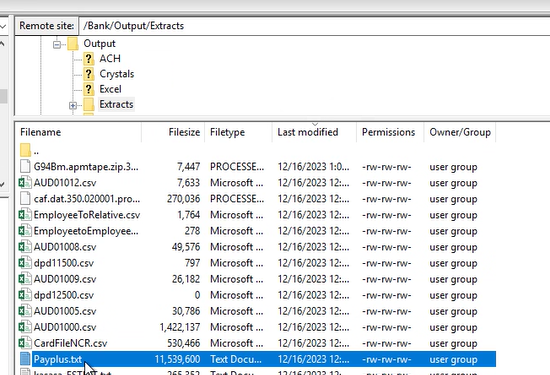This screenshot has height=375, width=550.
Task: Click filesize 1,422,137 of AUD01000.csv
Action: (x=180, y=327)
